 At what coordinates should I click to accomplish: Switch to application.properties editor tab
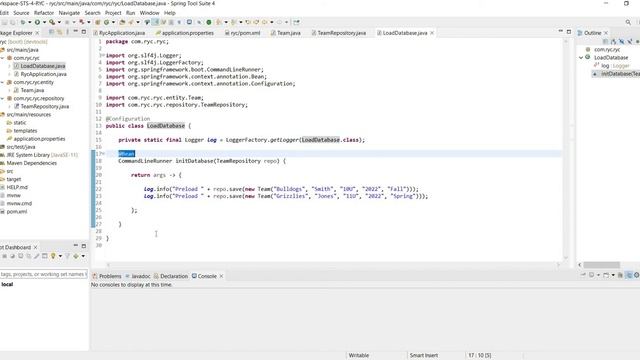click(184, 33)
